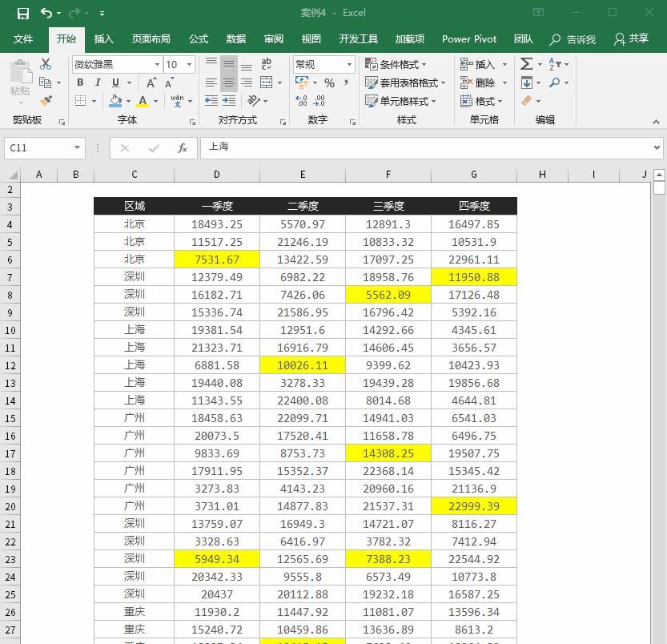Open the 格式 cells menu
Image resolution: width=667 pixels, height=644 pixels.
481,101
